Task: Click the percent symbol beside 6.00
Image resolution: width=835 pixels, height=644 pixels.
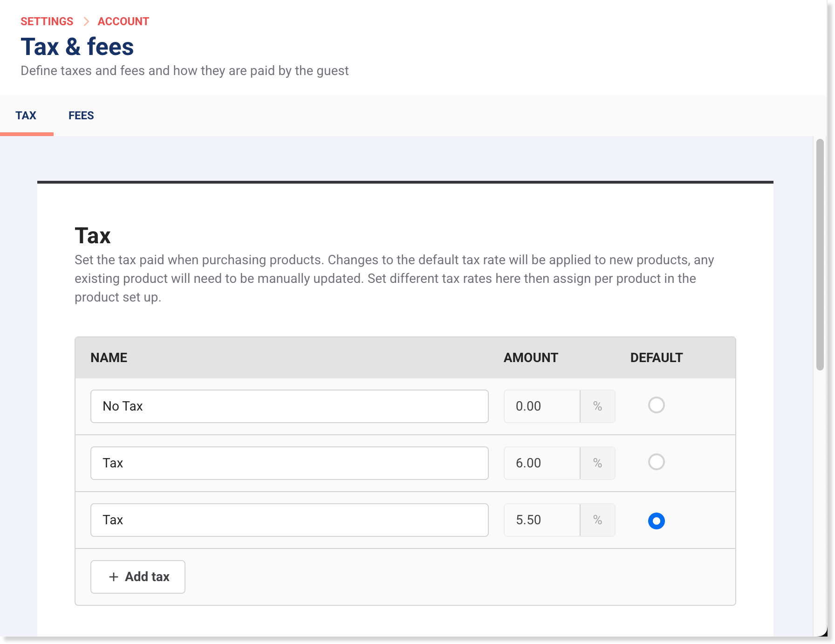Action: coord(597,463)
